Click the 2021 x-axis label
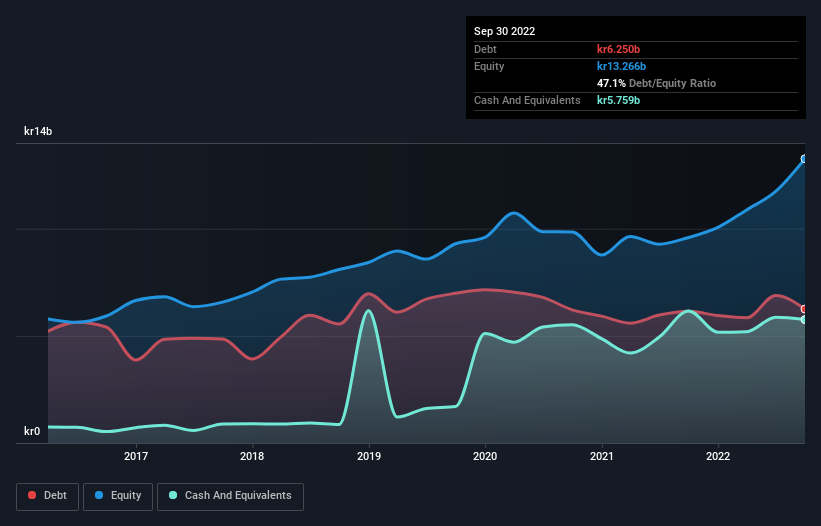This screenshot has height=526, width=821. pos(602,456)
